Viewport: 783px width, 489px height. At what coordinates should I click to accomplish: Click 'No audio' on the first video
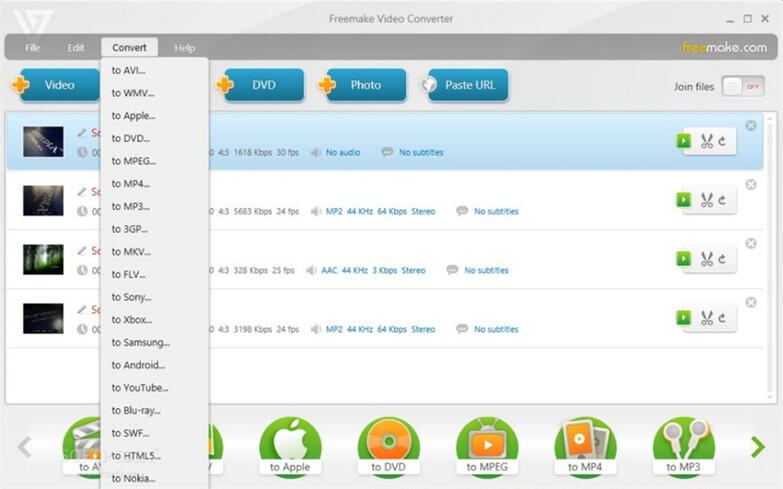[343, 152]
